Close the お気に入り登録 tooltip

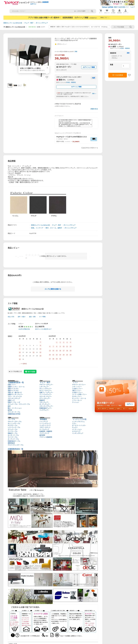click(47, 68)
